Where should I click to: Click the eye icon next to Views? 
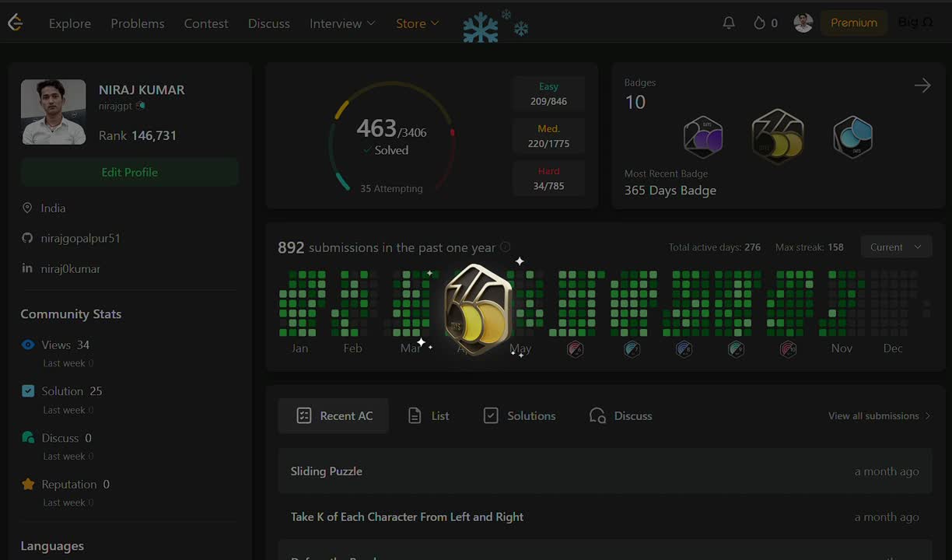[28, 345]
